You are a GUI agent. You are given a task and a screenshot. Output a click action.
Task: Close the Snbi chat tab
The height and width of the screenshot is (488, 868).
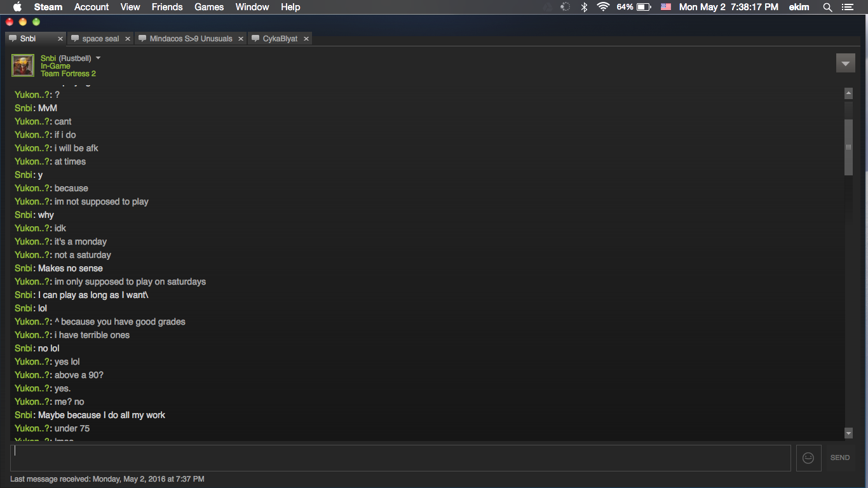coord(60,39)
